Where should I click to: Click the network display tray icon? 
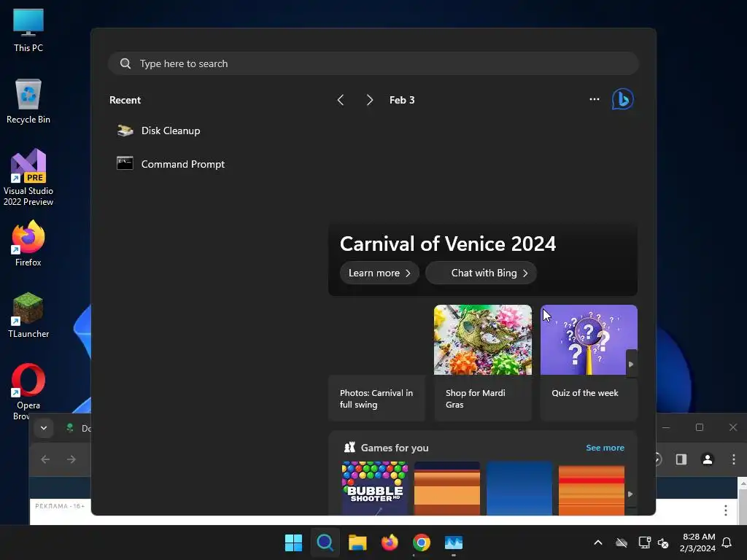[644, 542]
